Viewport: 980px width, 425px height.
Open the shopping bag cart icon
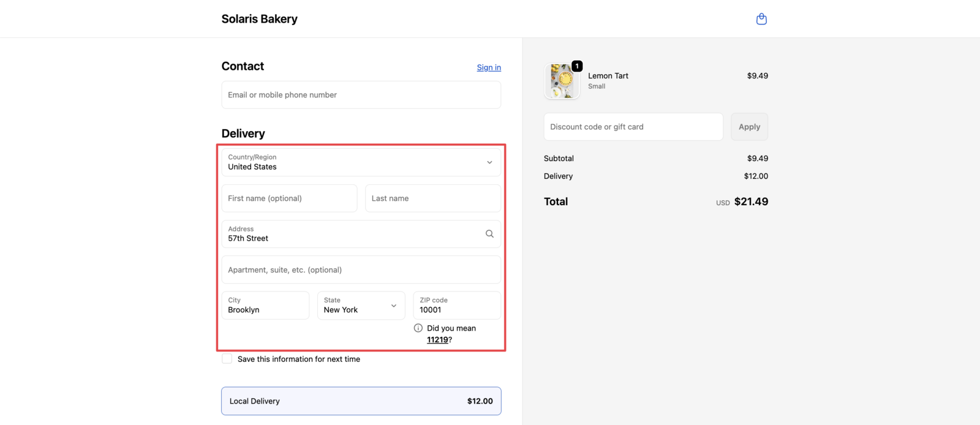click(761, 19)
